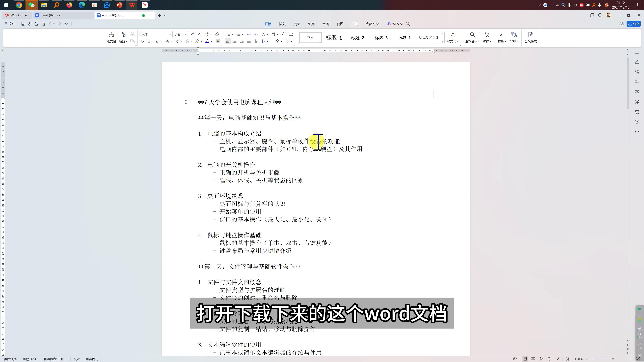Click the decrease indent icon
644x362 pixels.
tap(249, 34)
